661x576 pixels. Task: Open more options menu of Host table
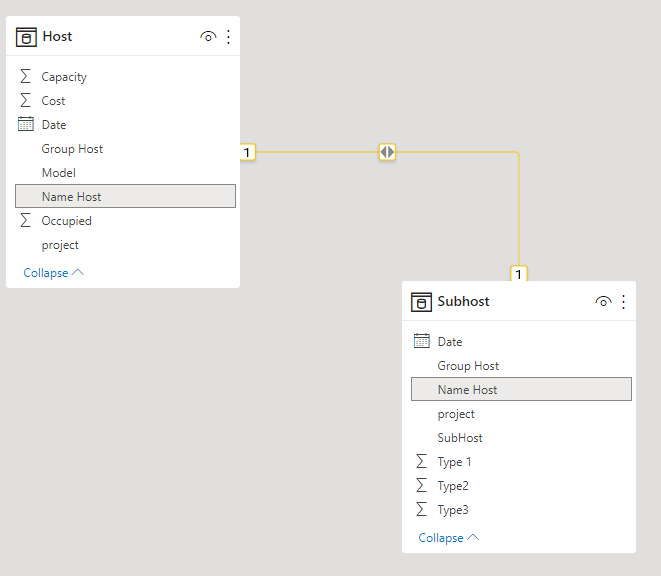point(228,37)
